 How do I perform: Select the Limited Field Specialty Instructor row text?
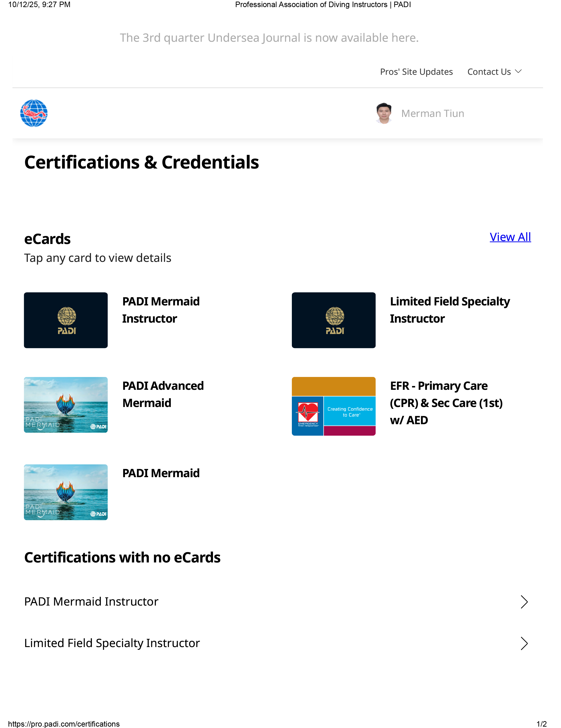[x=112, y=643]
